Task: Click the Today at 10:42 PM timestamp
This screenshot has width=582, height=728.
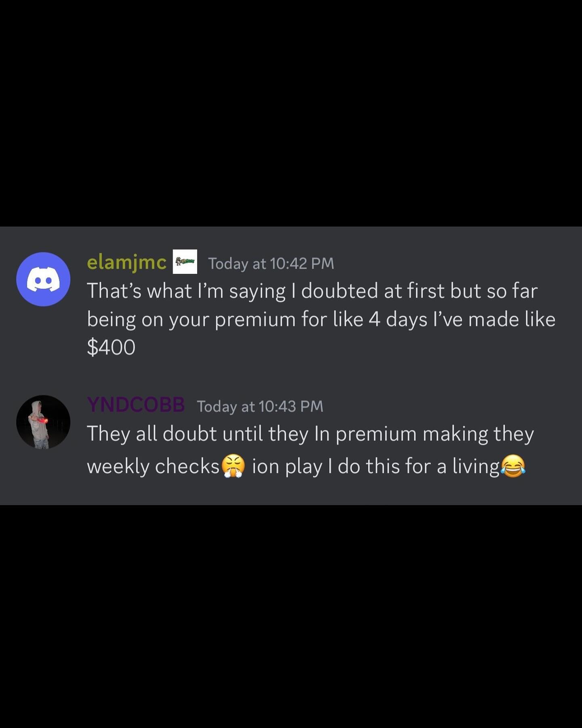Action: (271, 264)
